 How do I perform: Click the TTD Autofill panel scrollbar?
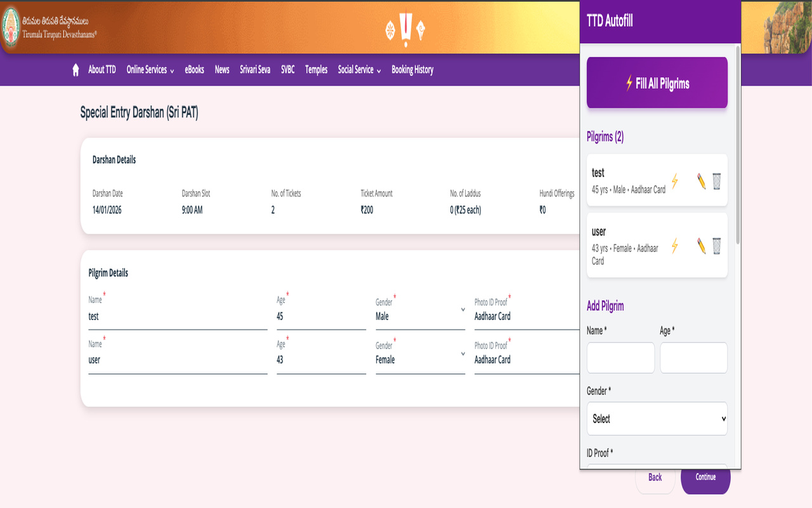coord(737,145)
